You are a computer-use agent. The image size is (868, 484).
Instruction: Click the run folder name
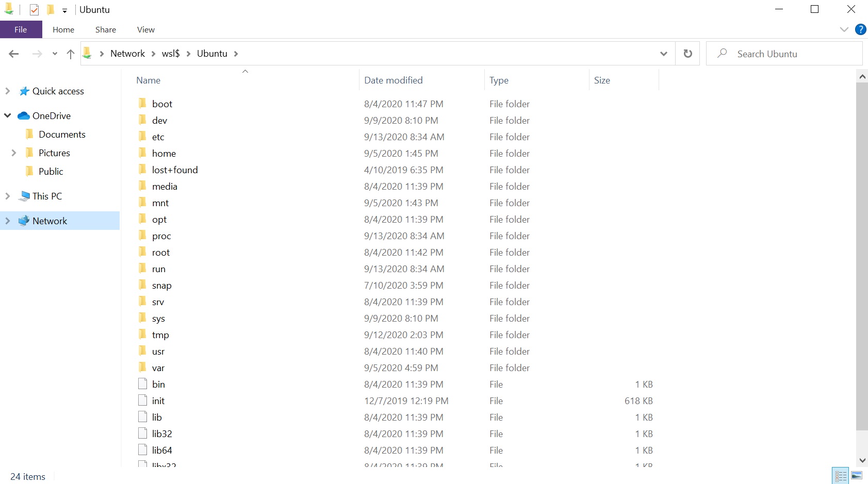tap(159, 269)
